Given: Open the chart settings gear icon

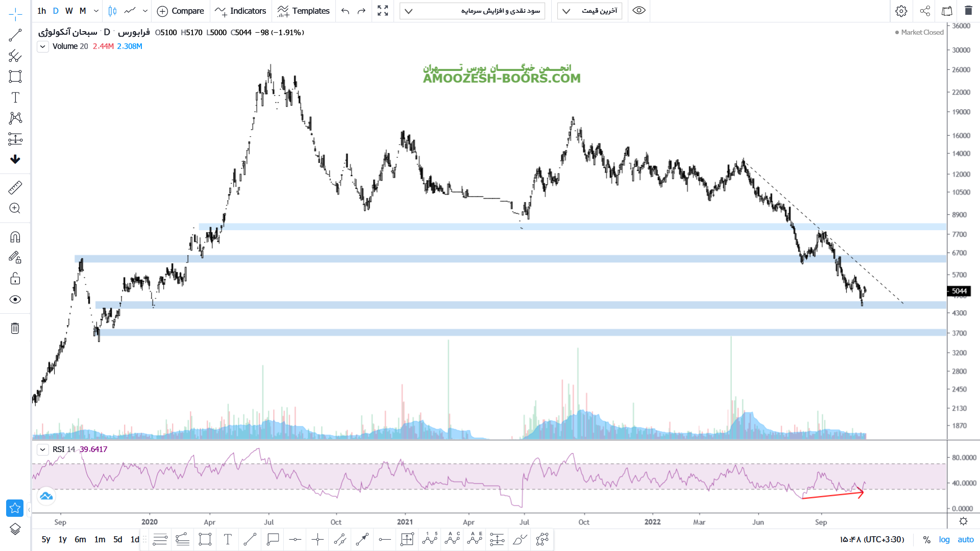Looking at the screenshot, I should (x=901, y=11).
